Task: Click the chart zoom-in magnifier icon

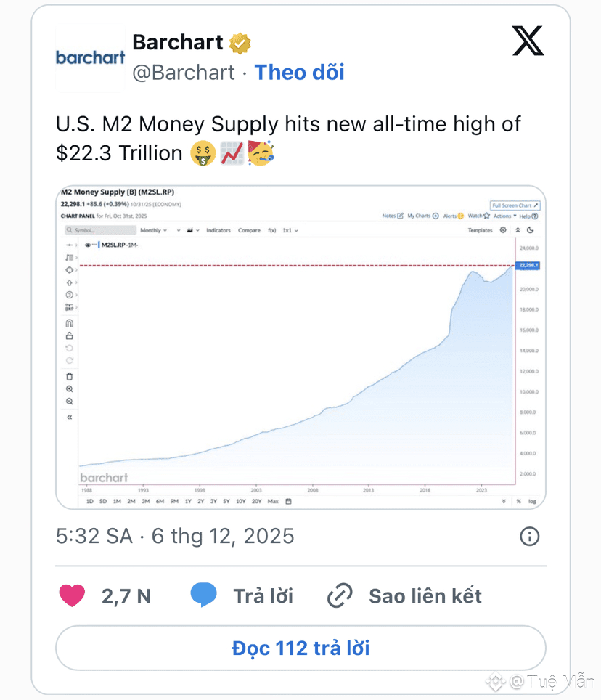Action: coord(70,389)
